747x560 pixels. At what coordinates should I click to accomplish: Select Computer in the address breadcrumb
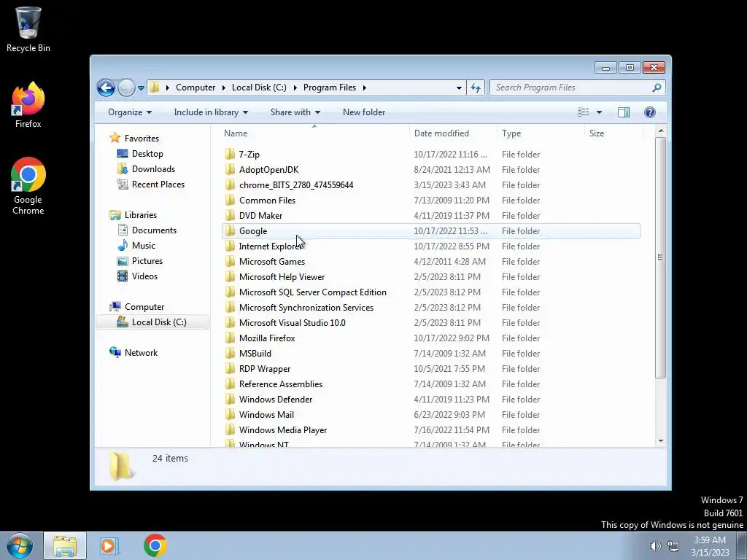pos(196,87)
